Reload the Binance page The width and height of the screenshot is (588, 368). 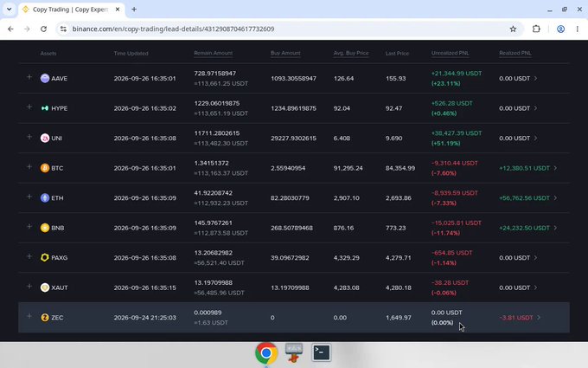[43, 29]
